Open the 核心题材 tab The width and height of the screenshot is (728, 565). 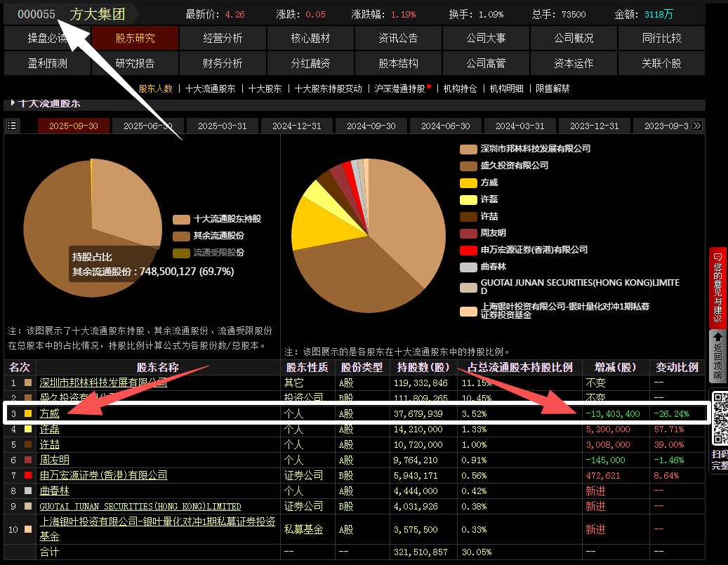[x=310, y=38]
